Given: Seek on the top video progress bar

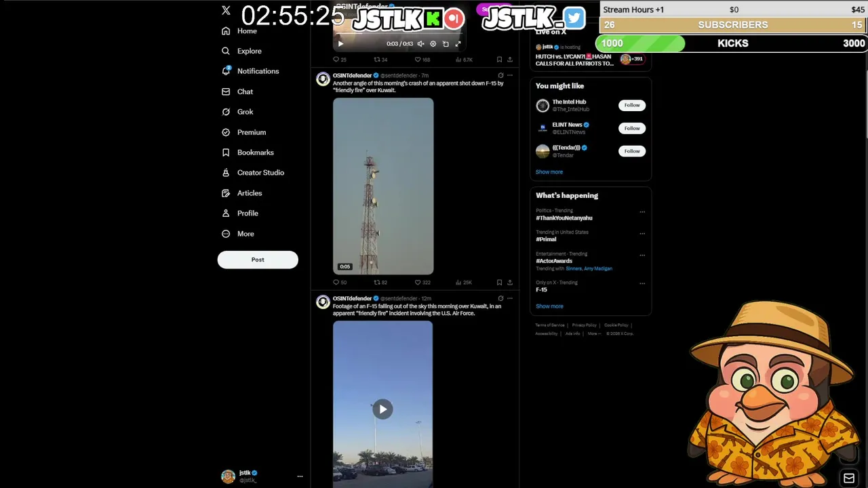Looking at the screenshot, I should (x=399, y=34).
